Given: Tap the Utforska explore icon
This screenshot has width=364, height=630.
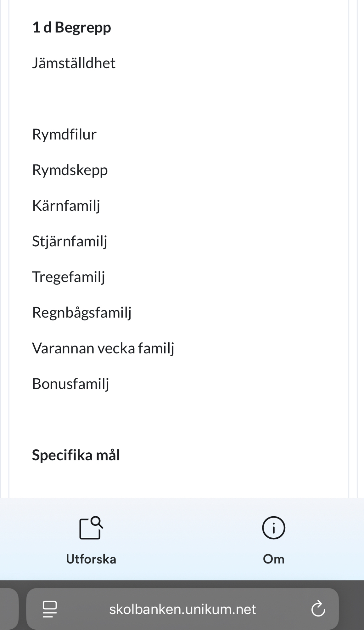Looking at the screenshot, I should click(91, 528).
